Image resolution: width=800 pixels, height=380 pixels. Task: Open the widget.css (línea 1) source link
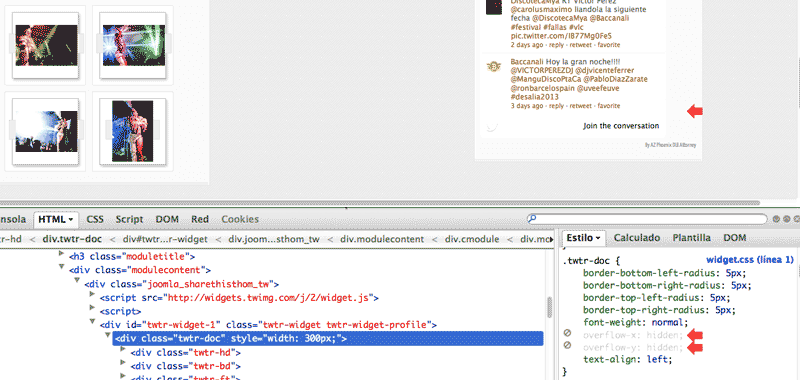750,260
